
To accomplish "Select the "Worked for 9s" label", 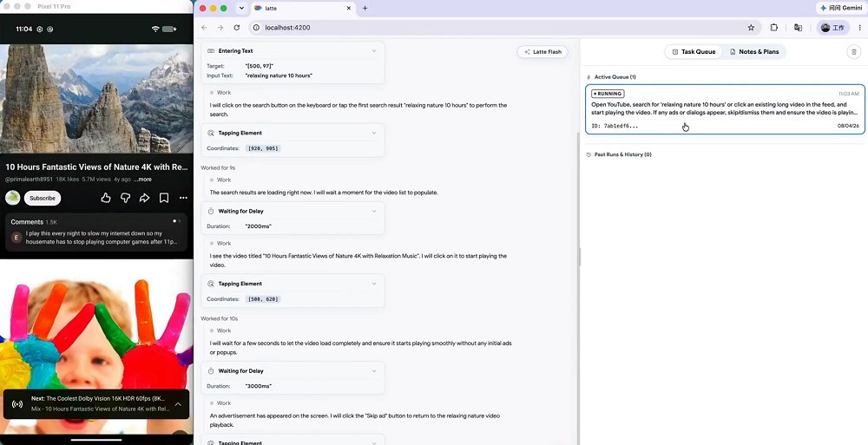I will click(218, 167).
